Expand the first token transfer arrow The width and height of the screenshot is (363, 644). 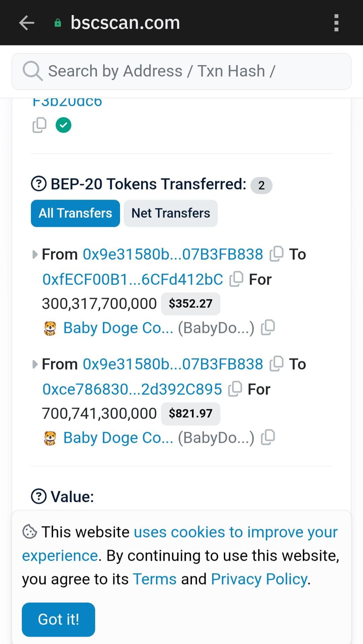click(x=35, y=254)
